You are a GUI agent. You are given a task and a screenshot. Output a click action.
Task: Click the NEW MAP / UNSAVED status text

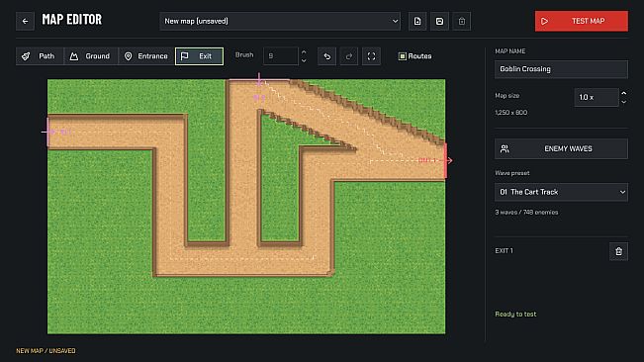click(x=46, y=350)
